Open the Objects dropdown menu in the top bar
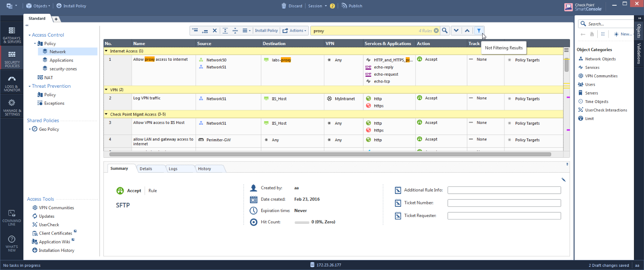The height and width of the screenshot is (270, 644). pos(38,6)
